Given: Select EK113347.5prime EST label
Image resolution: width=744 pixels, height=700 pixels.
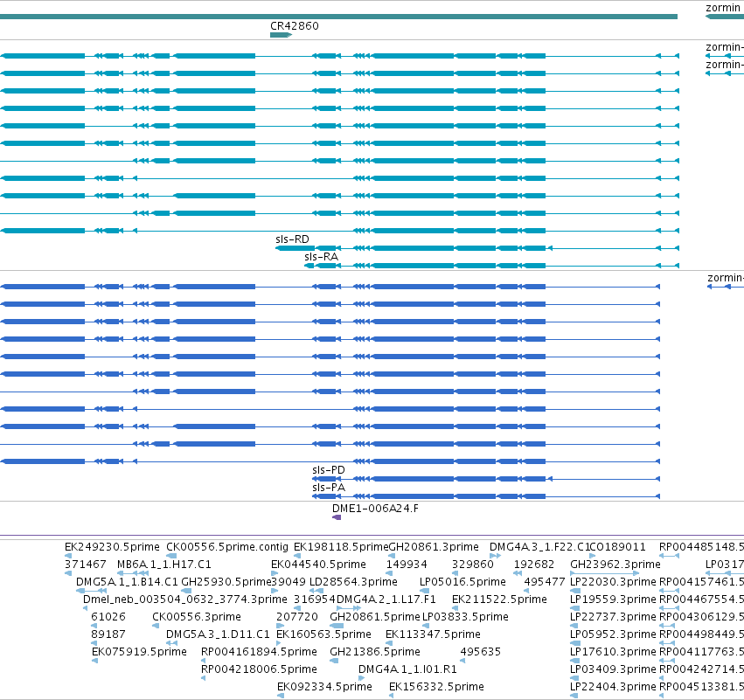Looking at the screenshot, I should [433, 634].
